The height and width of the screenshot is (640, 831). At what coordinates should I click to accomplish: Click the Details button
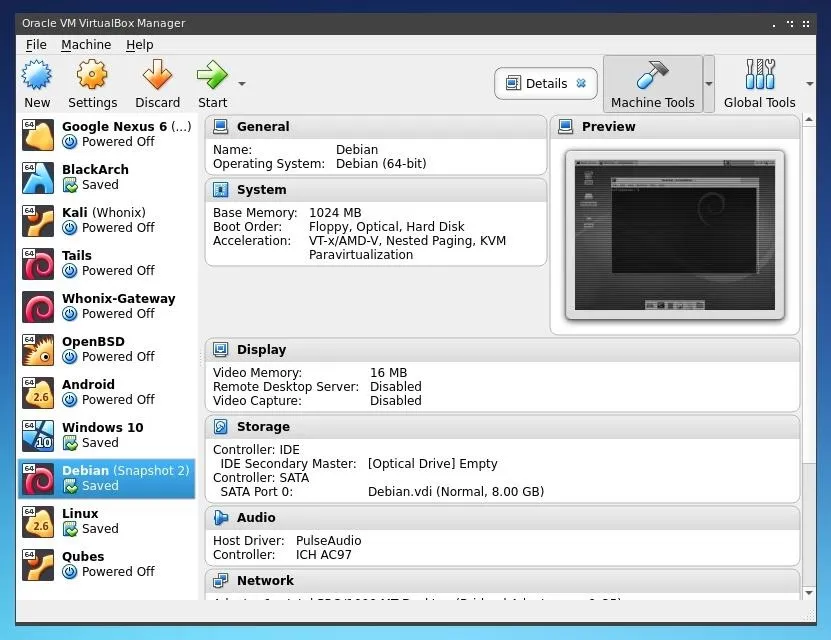(545, 83)
